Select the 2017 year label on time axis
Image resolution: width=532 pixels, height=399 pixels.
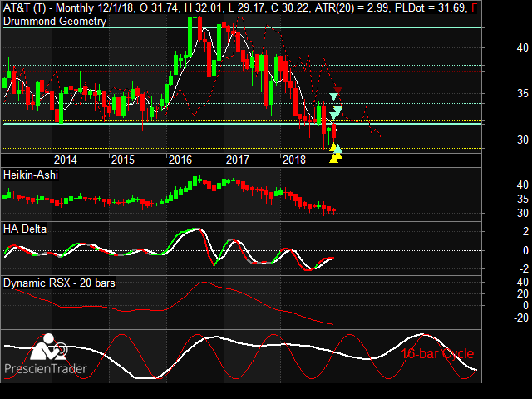pos(238,160)
